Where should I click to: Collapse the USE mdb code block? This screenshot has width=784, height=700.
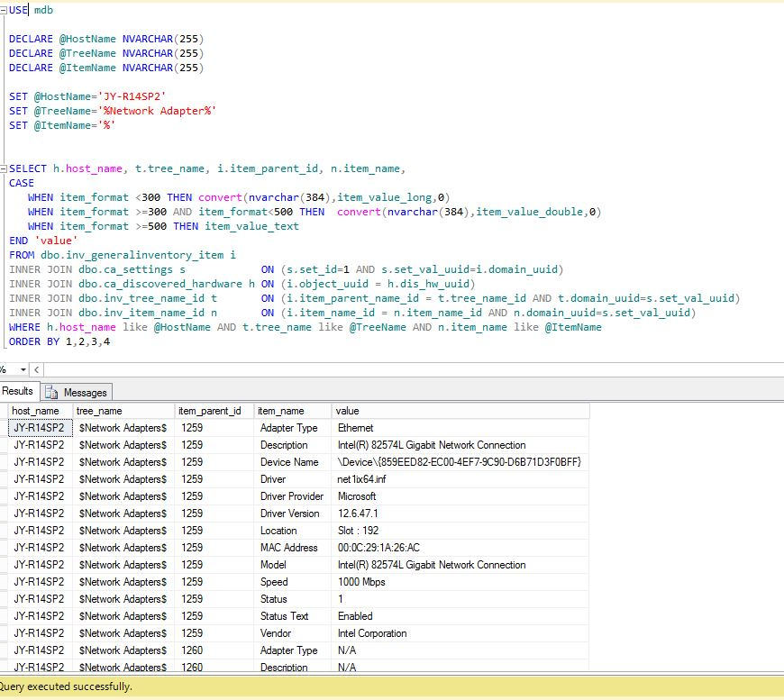click(x=4, y=10)
